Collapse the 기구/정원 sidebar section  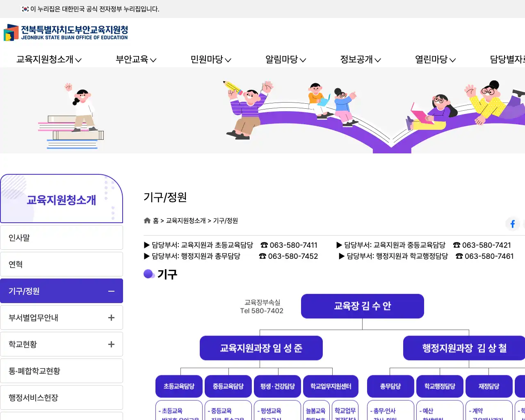pos(111,291)
